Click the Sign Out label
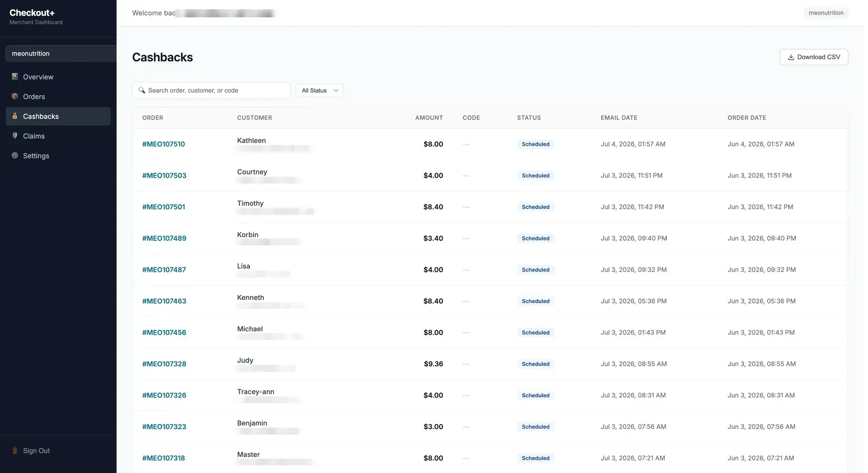The height and width of the screenshot is (473, 868). pyautogui.click(x=36, y=450)
